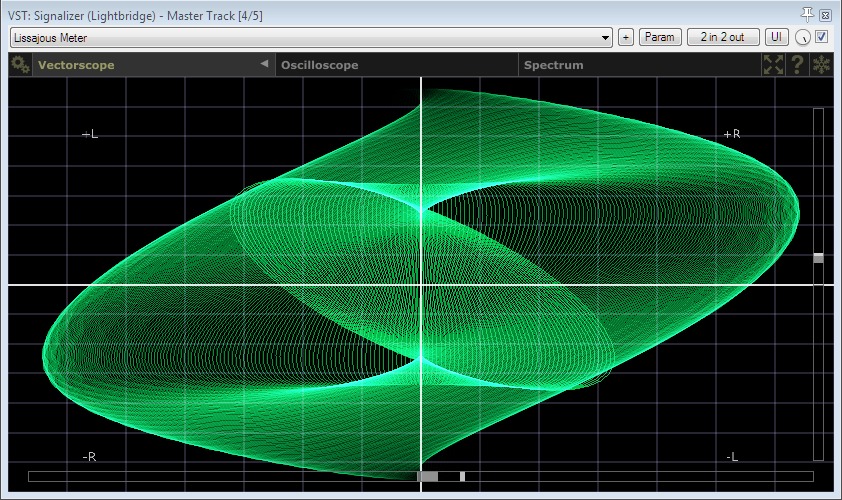
Task: Switch to the Oscilloscope tab
Action: (320, 65)
